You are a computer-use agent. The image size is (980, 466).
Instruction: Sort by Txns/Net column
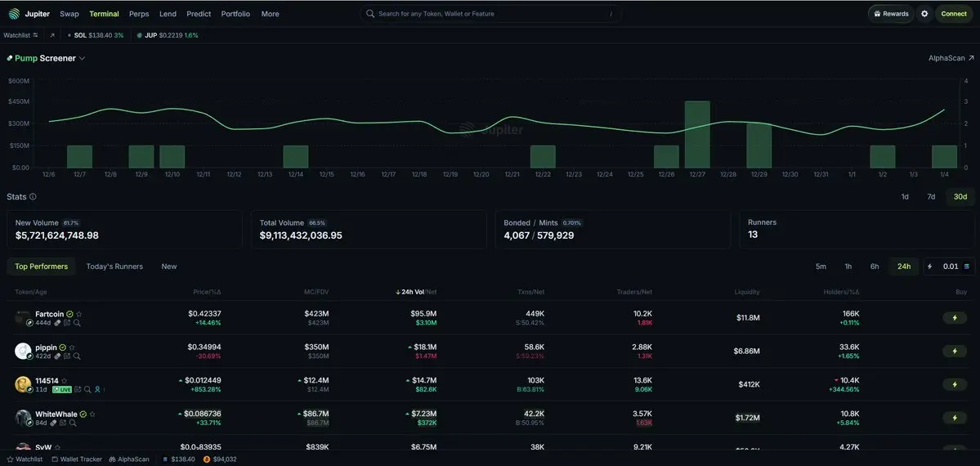(x=530, y=292)
